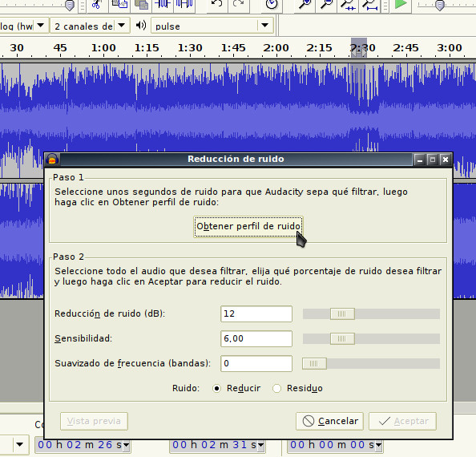This screenshot has width=476, height=457.
Task: Minimize the 'Reducción de ruido' dialog
Action: (x=420, y=160)
